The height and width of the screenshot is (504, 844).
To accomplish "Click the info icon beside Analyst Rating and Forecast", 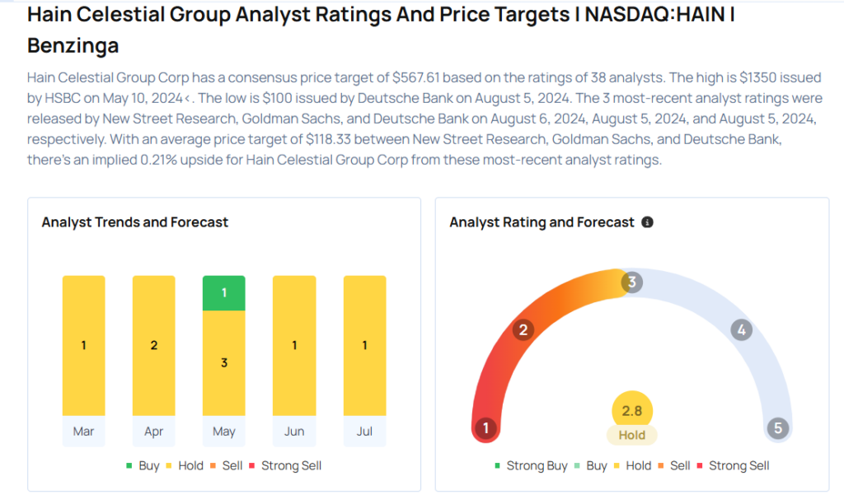I will (x=647, y=222).
